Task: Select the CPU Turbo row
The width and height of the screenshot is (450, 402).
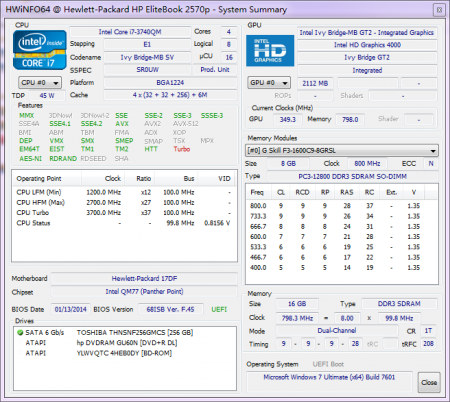Action: click(124, 213)
